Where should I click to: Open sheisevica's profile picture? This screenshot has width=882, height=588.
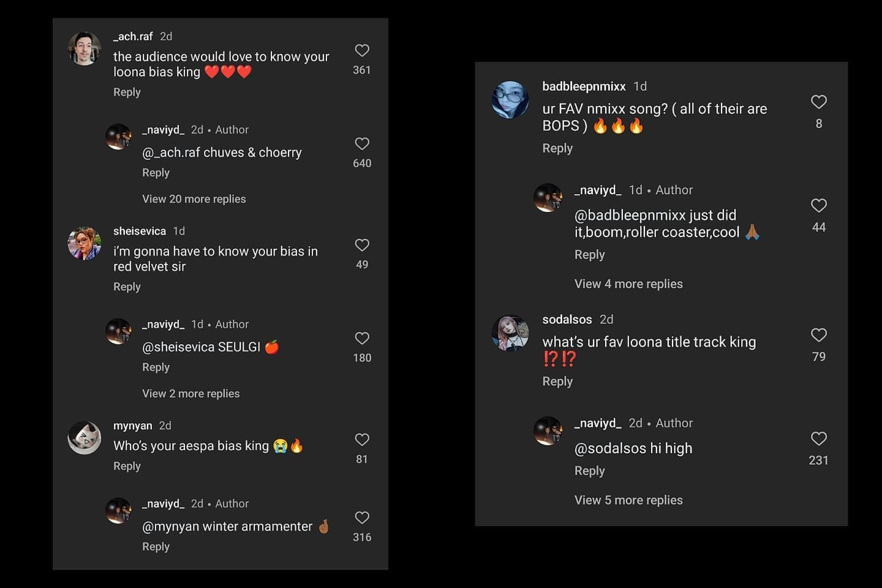coord(85,243)
